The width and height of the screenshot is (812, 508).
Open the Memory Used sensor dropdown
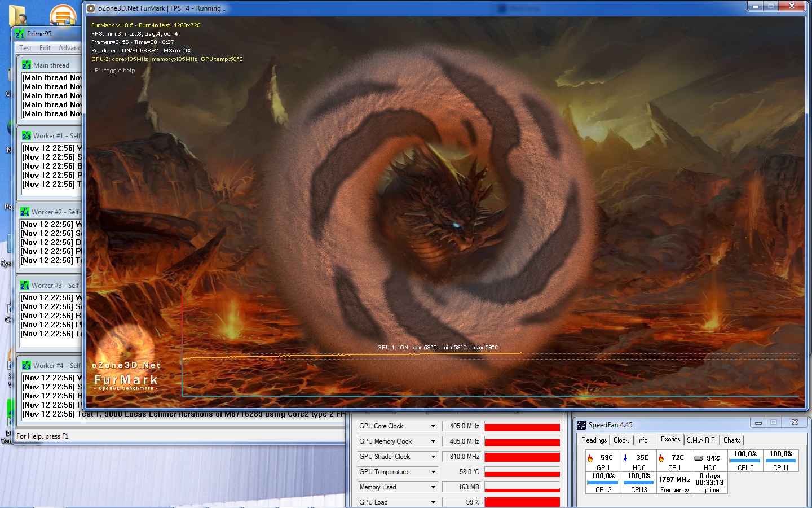click(x=433, y=487)
